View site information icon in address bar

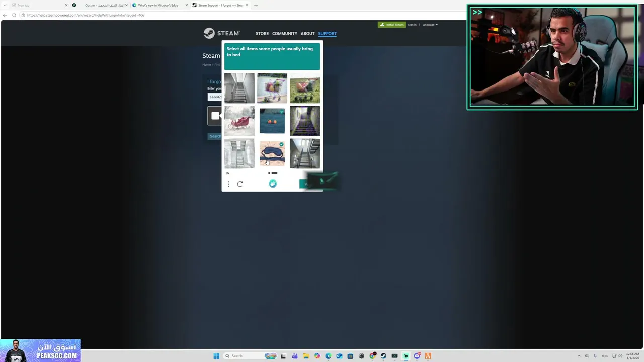click(x=23, y=15)
